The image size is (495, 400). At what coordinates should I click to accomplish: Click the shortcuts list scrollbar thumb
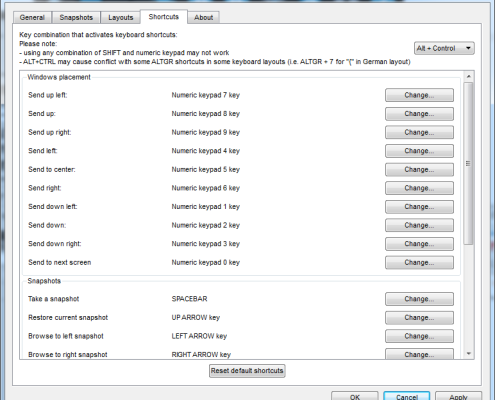(x=468, y=163)
